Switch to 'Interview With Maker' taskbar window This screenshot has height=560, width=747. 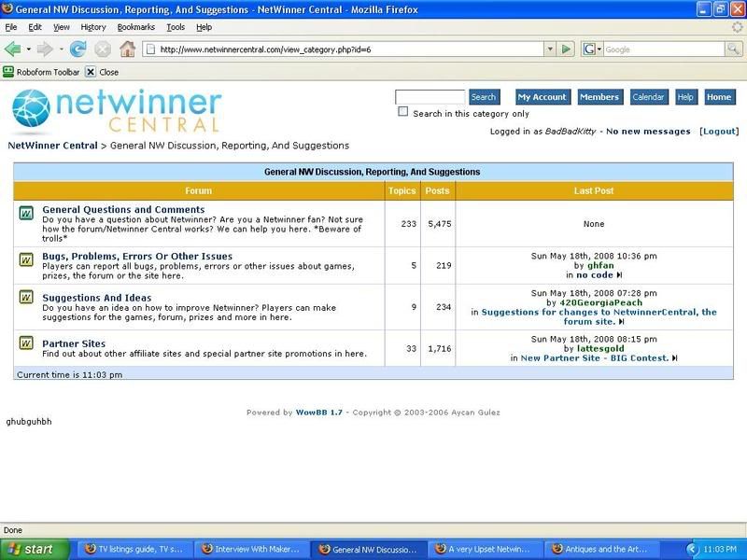point(251,550)
